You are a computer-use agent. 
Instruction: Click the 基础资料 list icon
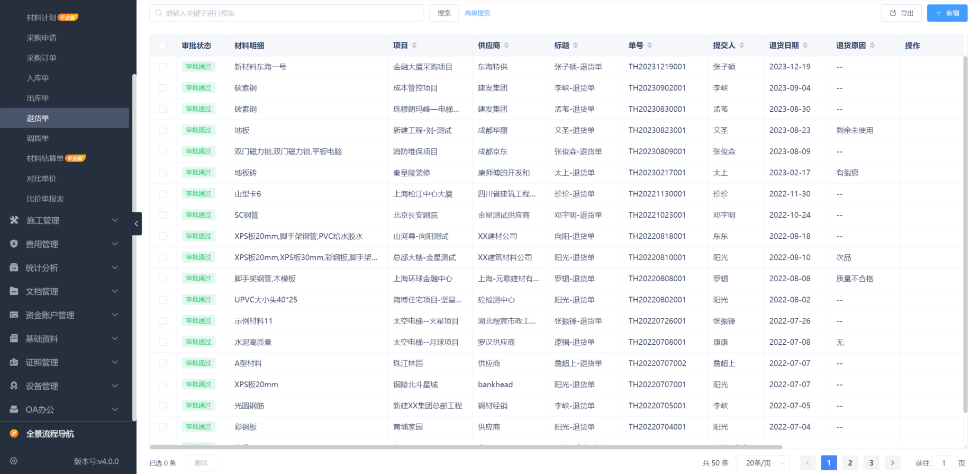[x=14, y=338]
